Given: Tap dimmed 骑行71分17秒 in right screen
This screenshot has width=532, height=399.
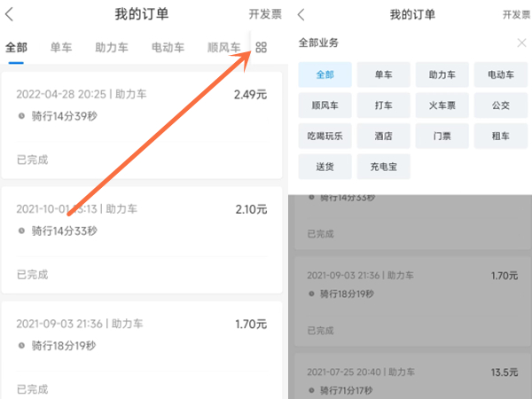Looking at the screenshot, I should tap(346, 390).
